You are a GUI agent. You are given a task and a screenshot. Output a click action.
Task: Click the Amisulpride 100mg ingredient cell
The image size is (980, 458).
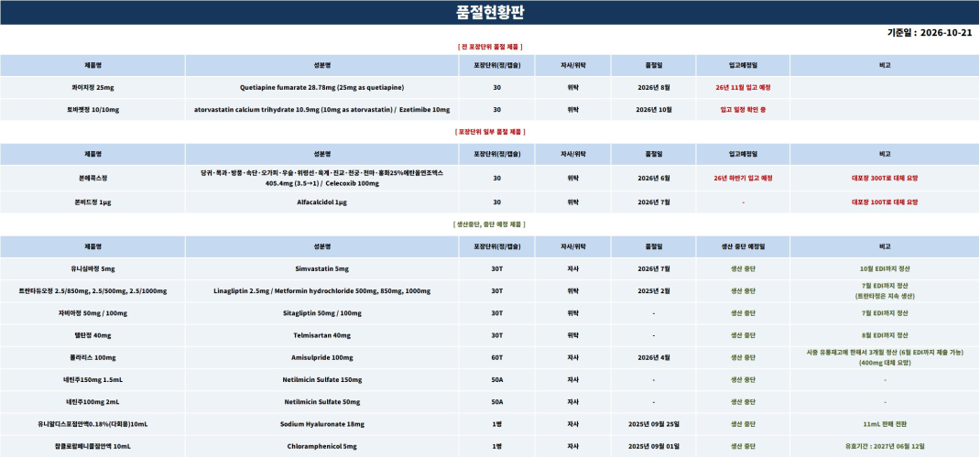coord(321,358)
